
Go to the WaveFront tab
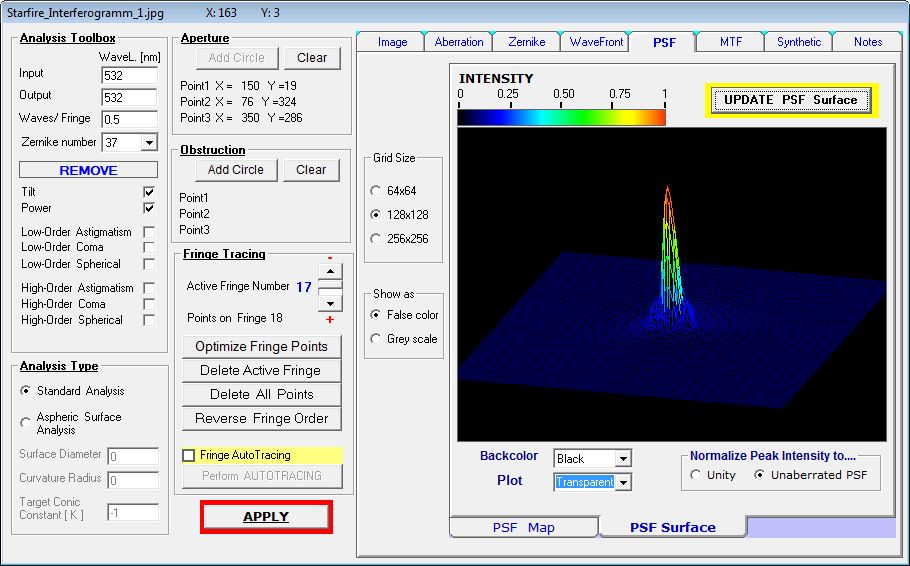[x=596, y=42]
